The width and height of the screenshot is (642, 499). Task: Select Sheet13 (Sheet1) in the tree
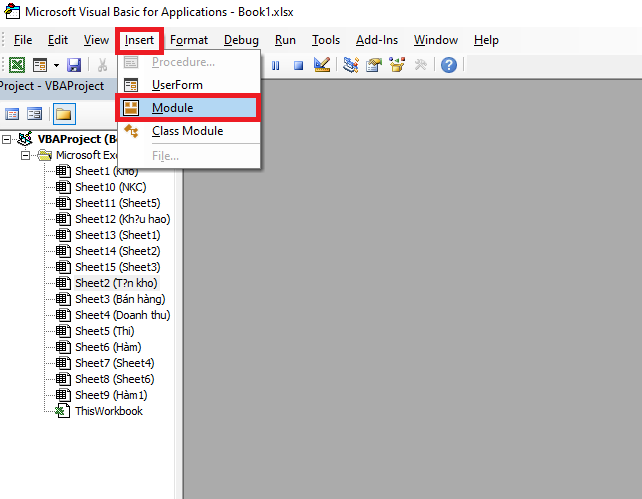[x=118, y=235]
